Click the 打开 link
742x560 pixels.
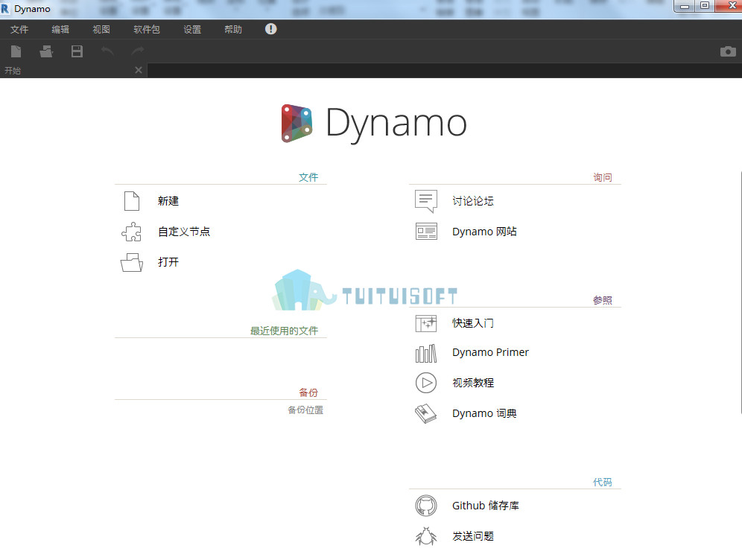click(168, 262)
